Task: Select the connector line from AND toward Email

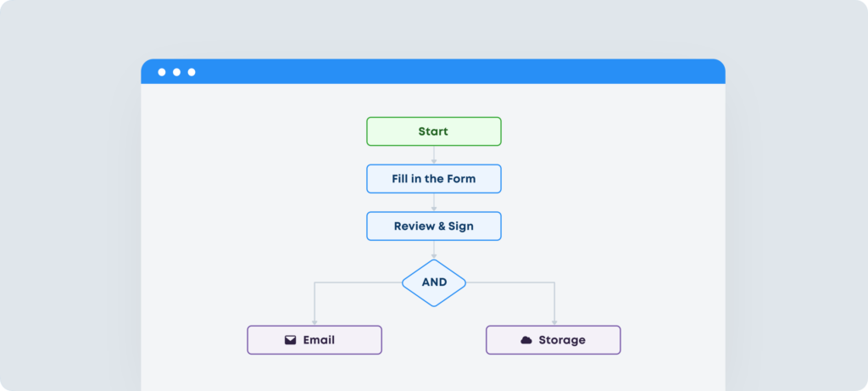Action: (356, 282)
